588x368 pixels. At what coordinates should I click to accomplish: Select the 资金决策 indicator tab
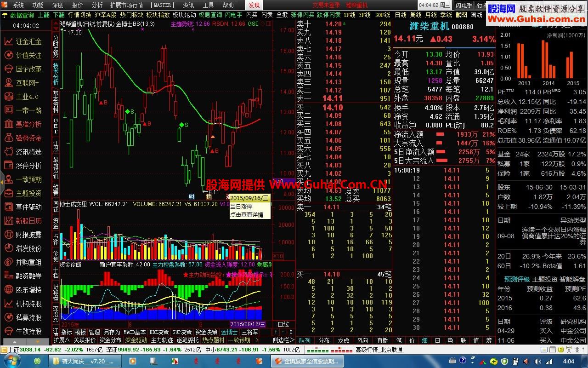(207, 332)
